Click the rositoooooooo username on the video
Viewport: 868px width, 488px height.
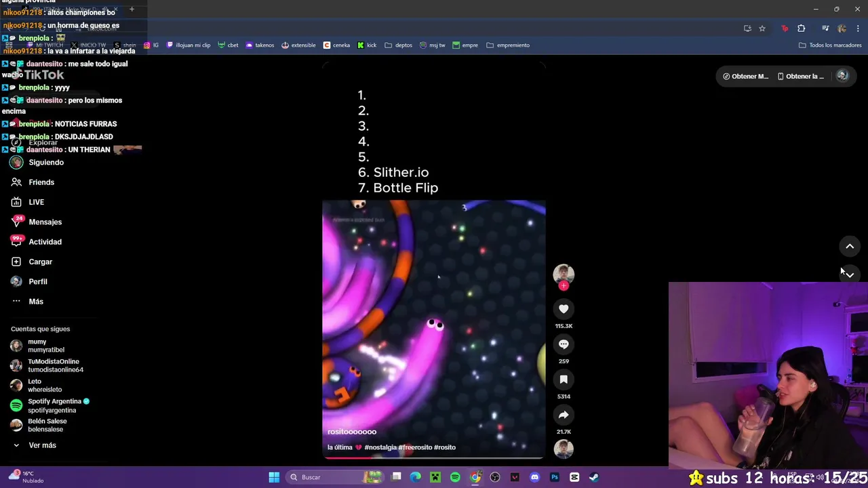(352, 432)
